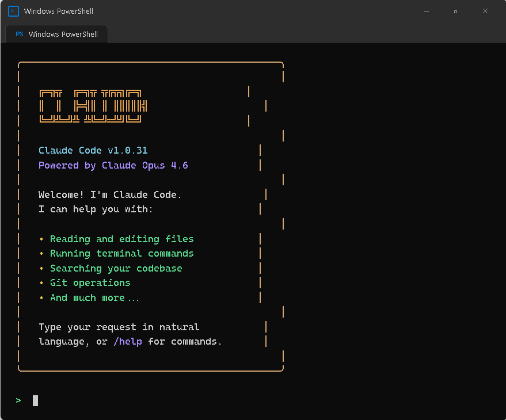The image size is (506, 420).
Task: Click the Running terminal commands item
Action: [x=121, y=253]
